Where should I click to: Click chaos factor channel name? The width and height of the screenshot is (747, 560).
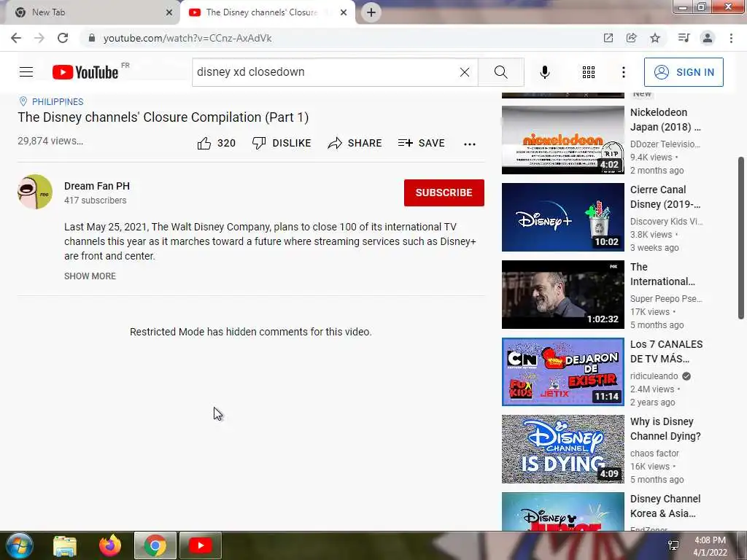(x=654, y=454)
